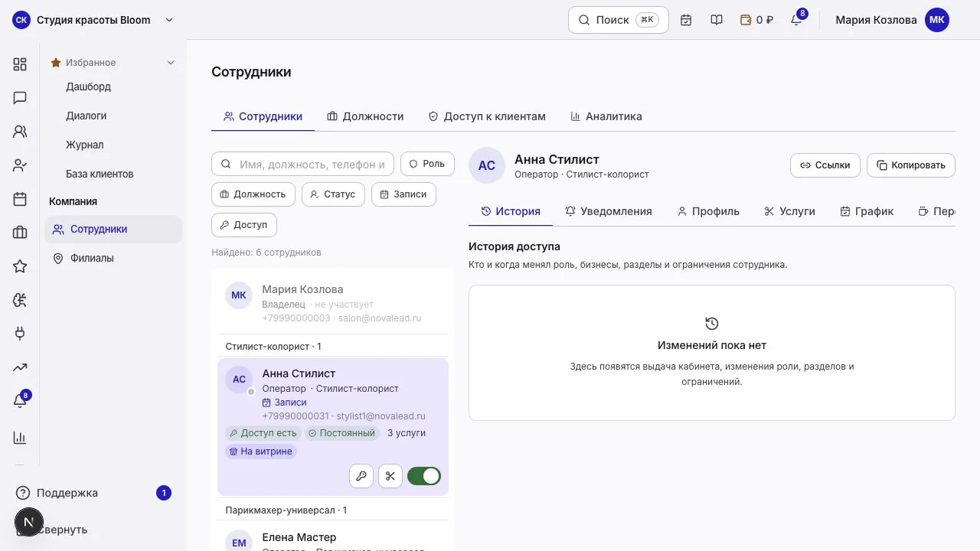Open the chat bubble icon in the left rail
Image resolution: width=980 pixels, height=551 pixels.
(20, 98)
